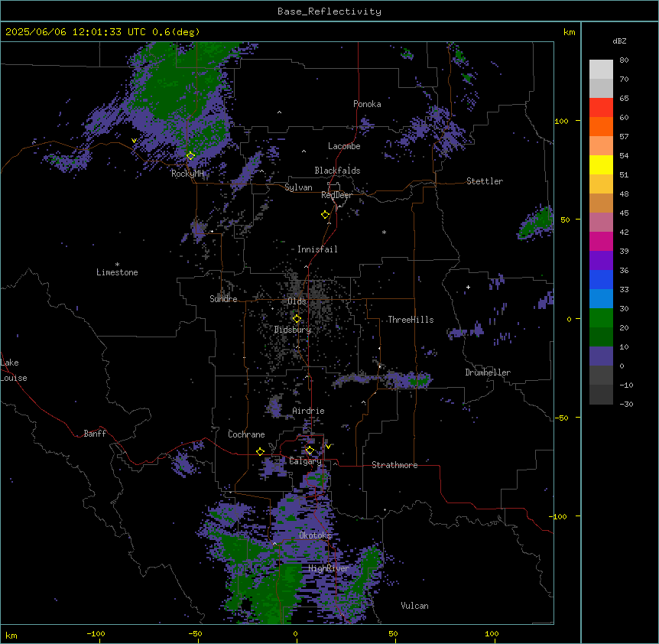Select the royal blue 36-33 dBZ legend swatch
Screen dimensions: 659x644
pos(601,279)
